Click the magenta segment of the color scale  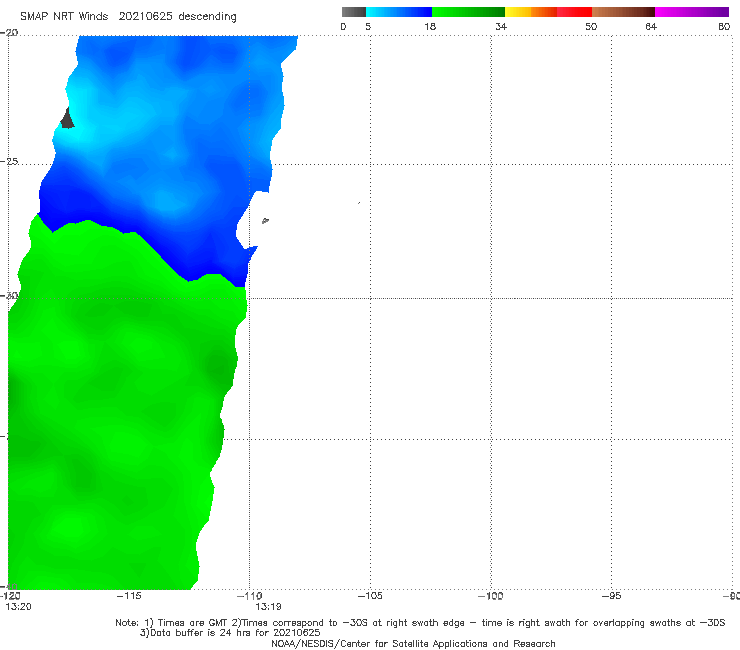pos(692,12)
